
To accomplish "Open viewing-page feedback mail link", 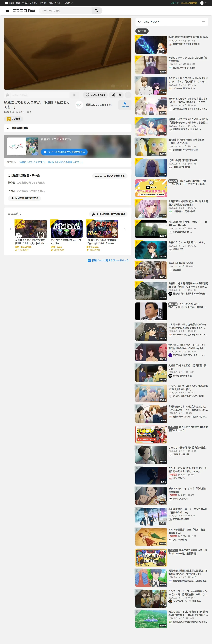I will [108, 260].
